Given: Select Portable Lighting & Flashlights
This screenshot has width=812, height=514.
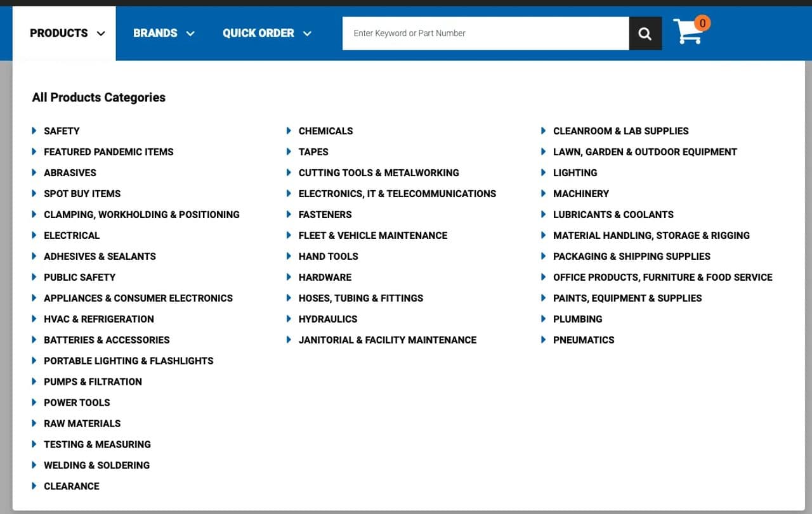Looking at the screenshot, I should tap(129, 361).
